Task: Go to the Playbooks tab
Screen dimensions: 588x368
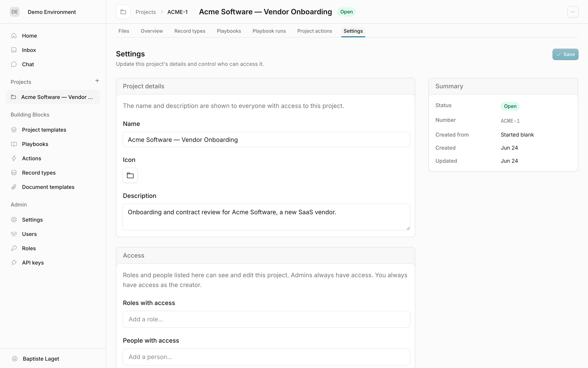Action: coord(229,31)
